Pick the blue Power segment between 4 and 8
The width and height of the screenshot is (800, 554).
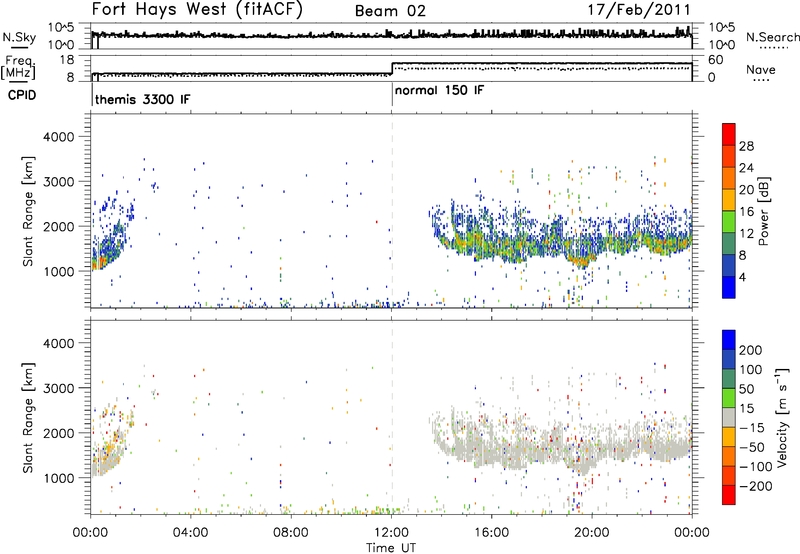tap(729, 266)
